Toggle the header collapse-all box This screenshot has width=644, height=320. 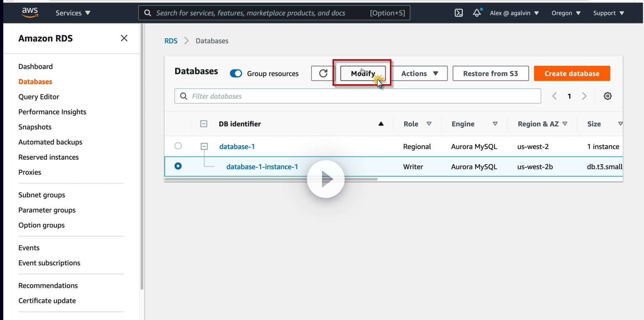(x=204, y=124)
